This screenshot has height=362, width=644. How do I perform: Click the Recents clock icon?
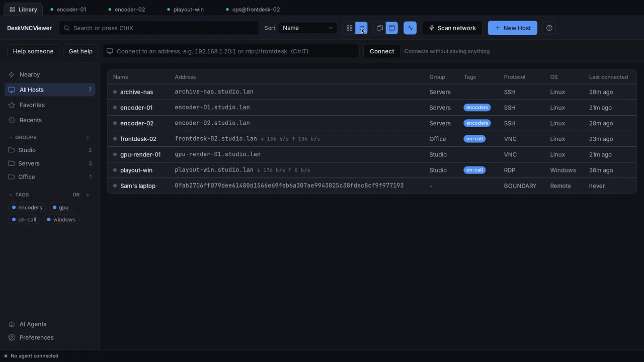point(12,120)
